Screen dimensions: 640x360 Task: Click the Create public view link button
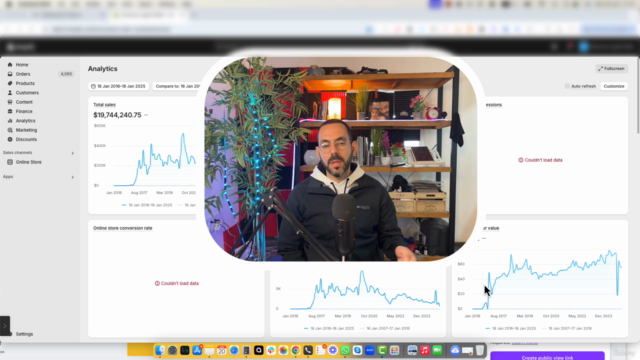(x=547, y=356)
